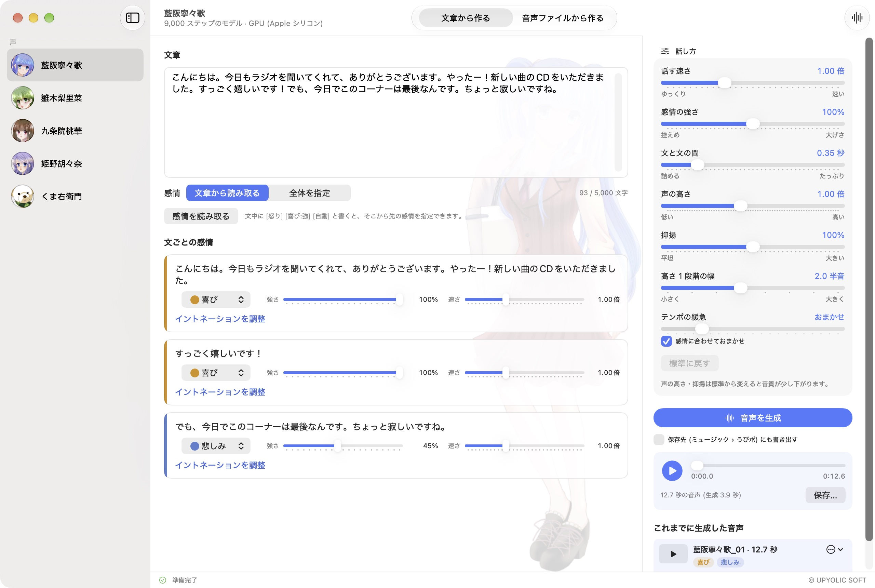Click 標準に戻す button
Image resolution: width=875 pixels, height=588 pixels.
[689, 363]
